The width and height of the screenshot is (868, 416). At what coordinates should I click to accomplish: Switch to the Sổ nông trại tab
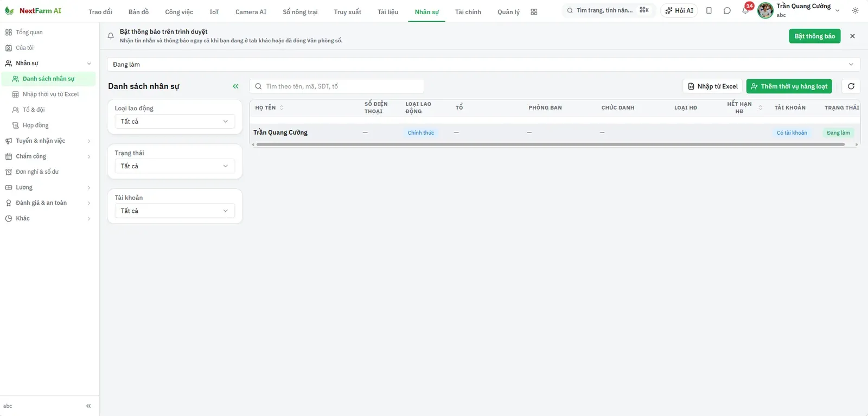300,12
